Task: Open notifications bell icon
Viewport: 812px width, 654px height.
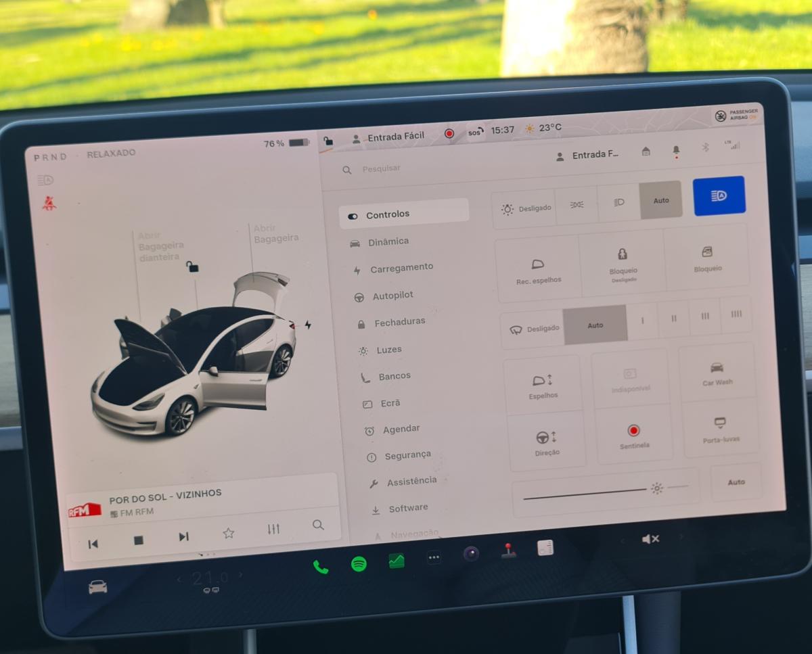Action: click(x=676, y=150)
